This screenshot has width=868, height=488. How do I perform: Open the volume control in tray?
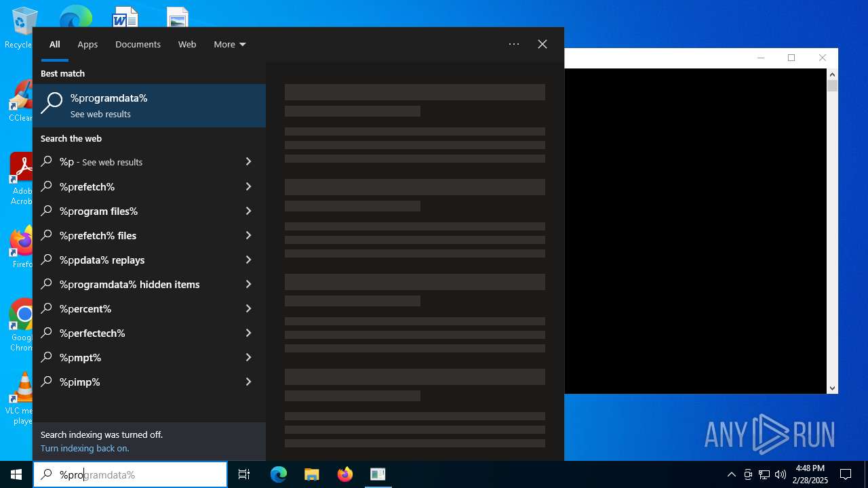(781, 474)
